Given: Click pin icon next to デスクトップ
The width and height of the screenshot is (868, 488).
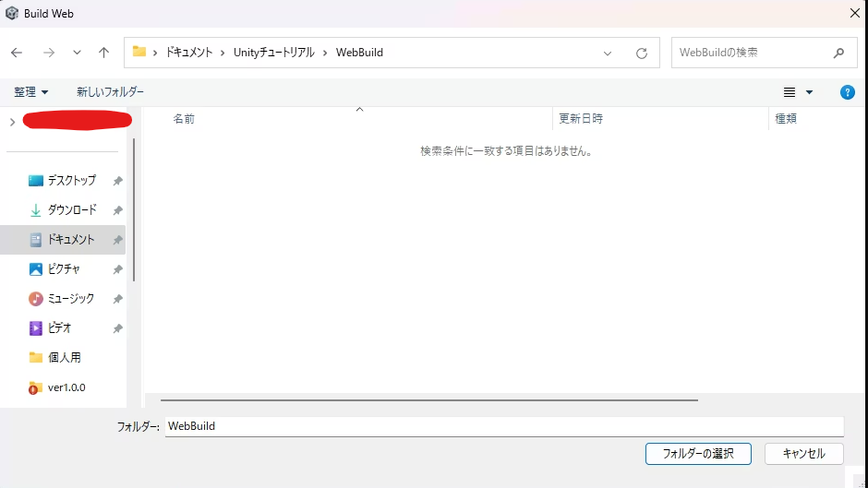Looking at the screenshot, I should pyautogui.click(x=117, y=181).
